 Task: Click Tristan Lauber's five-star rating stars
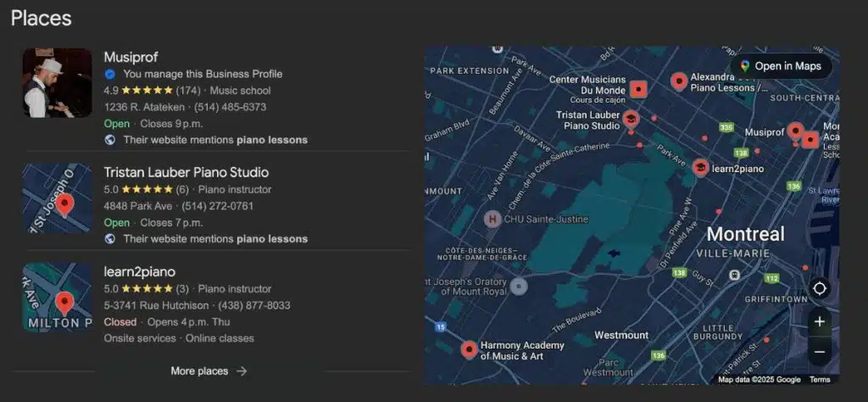pos(147,189)
